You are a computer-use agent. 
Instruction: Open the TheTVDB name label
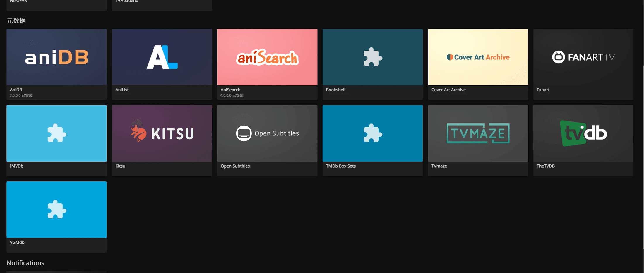tap(546, 166)
